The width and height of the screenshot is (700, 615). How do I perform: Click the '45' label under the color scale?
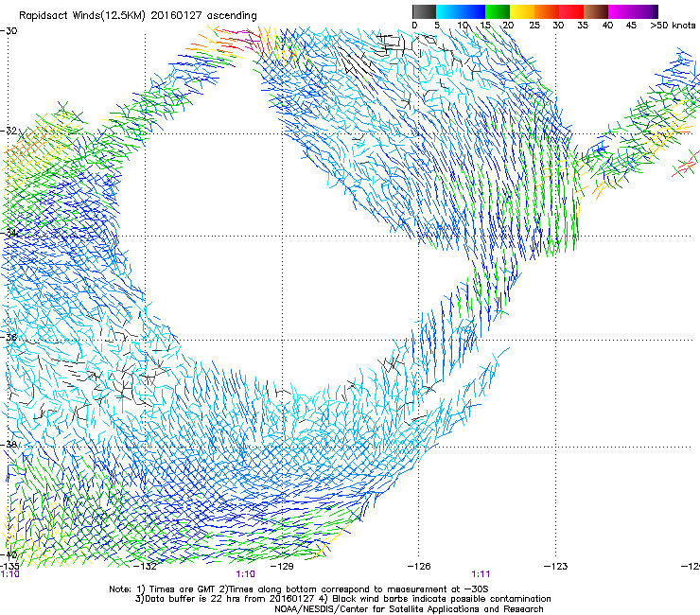[x=631, y=26]
